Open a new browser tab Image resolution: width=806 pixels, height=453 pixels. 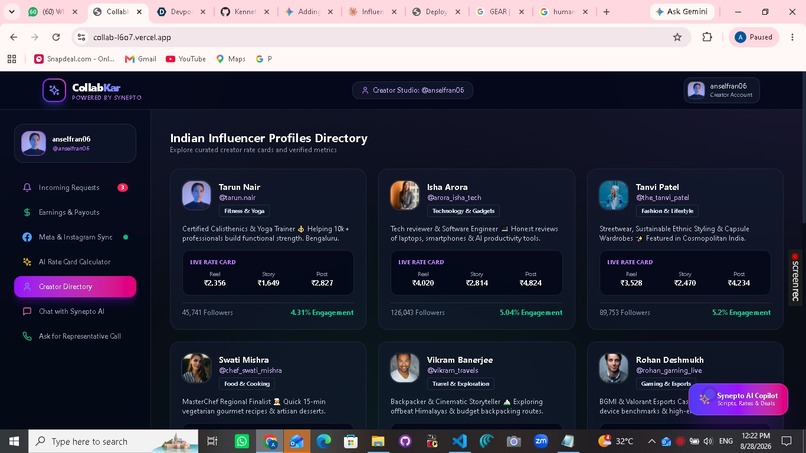click(607, 12)
